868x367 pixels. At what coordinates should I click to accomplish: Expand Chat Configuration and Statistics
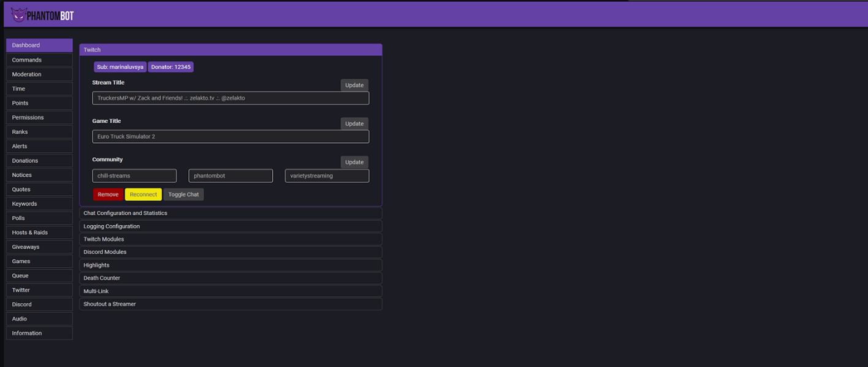(230, 214)
